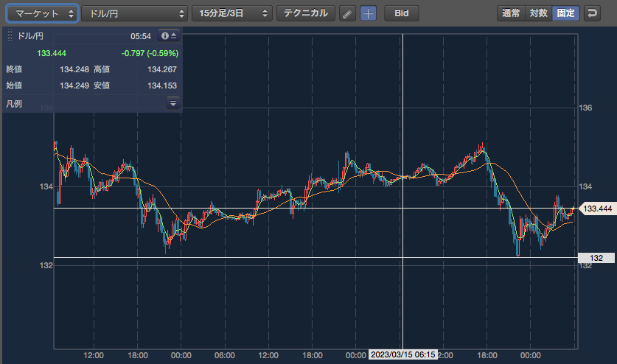Open the マーケット dropdown
617x364 pixels.
click(x=43, y=13)
